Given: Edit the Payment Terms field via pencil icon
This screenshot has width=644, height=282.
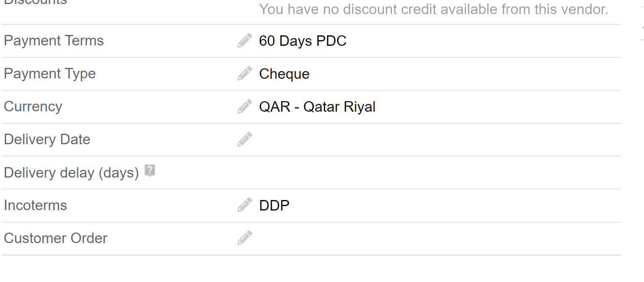Looking at the screenshot, I should pyautogui.click(x=245, y=41).
